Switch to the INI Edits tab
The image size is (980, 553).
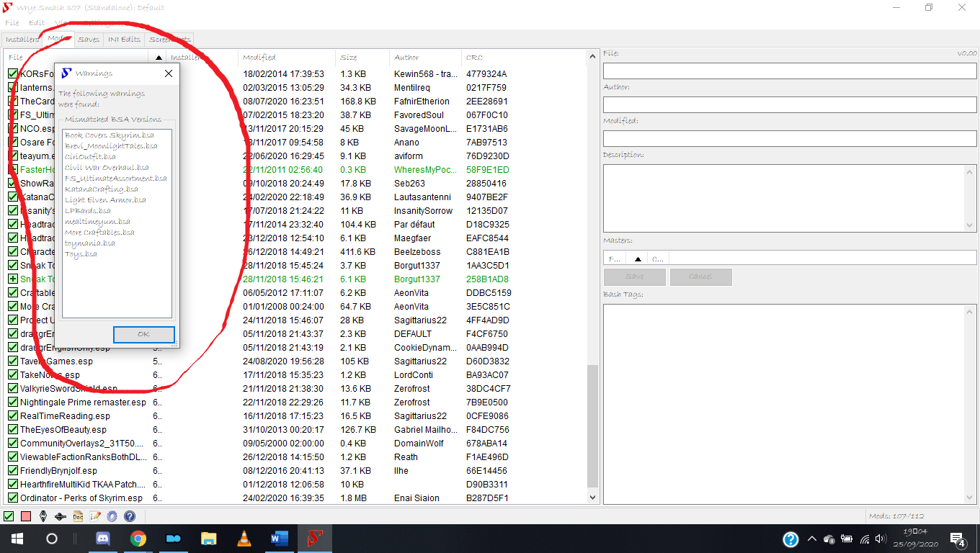pos(124,39)
